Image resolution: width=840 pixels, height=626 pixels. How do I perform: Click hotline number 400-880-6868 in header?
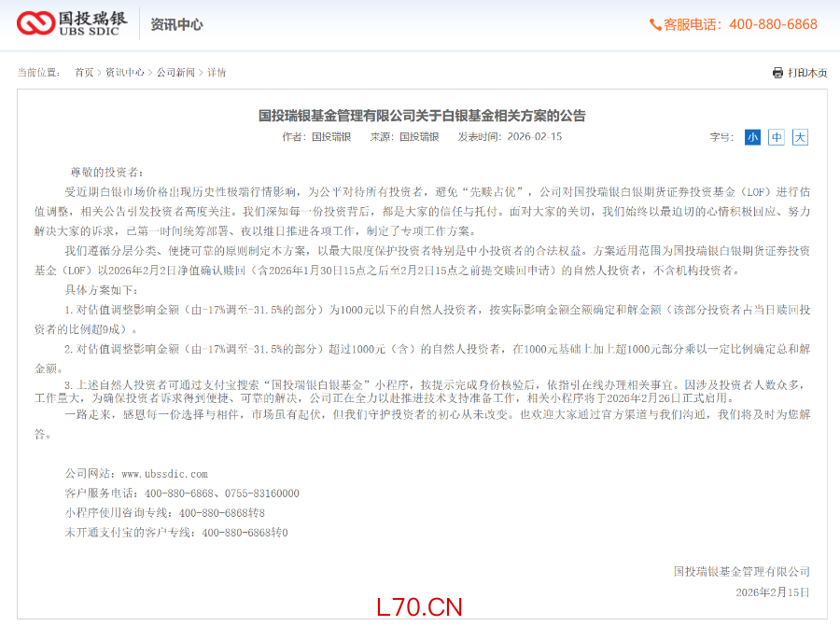coord(773,24)
